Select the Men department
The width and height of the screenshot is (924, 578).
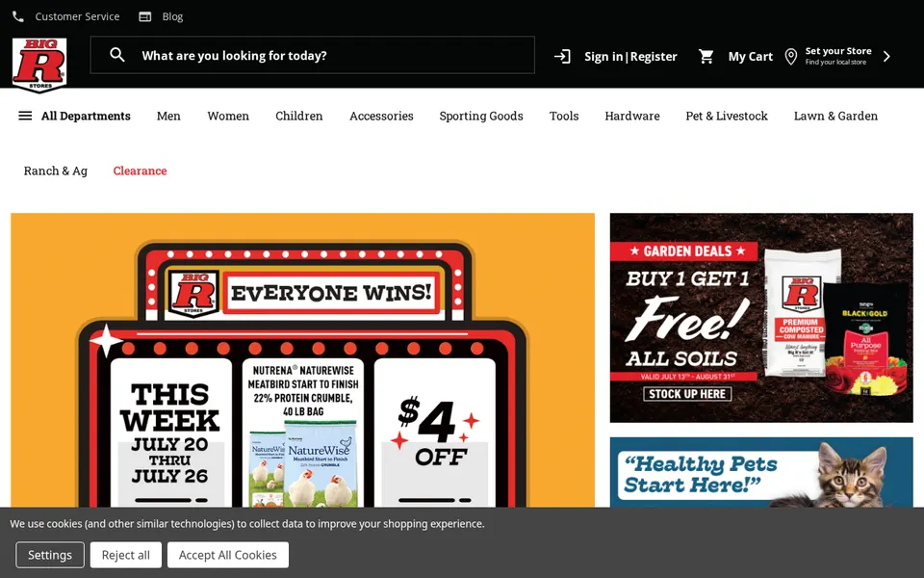pyautogui.click(x=168, y=116)
